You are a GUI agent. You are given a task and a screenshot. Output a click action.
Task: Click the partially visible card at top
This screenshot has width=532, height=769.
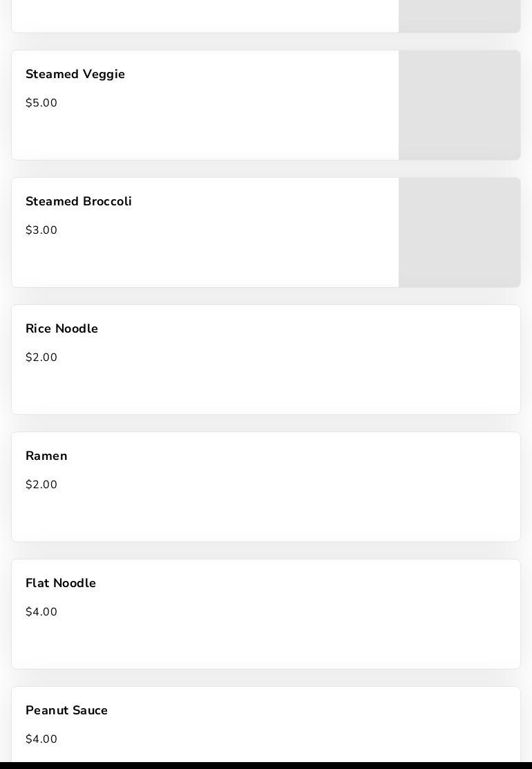coord(205,15)
